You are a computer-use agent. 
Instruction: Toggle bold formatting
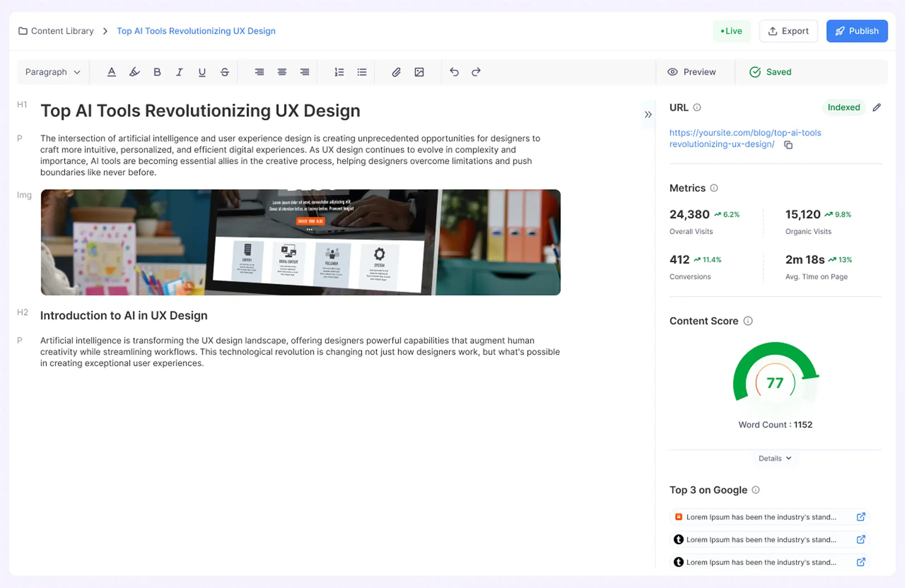[x=157, y=72]
